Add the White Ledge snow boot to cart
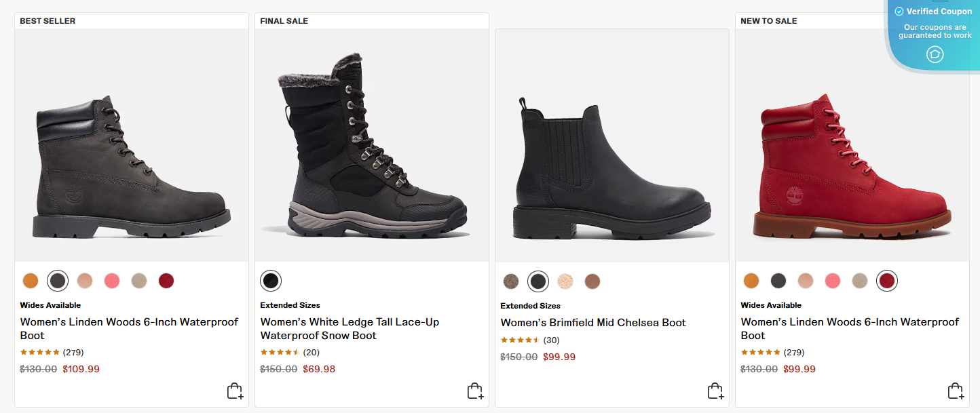This screenshot has width=980, height=413. [475, 391]
